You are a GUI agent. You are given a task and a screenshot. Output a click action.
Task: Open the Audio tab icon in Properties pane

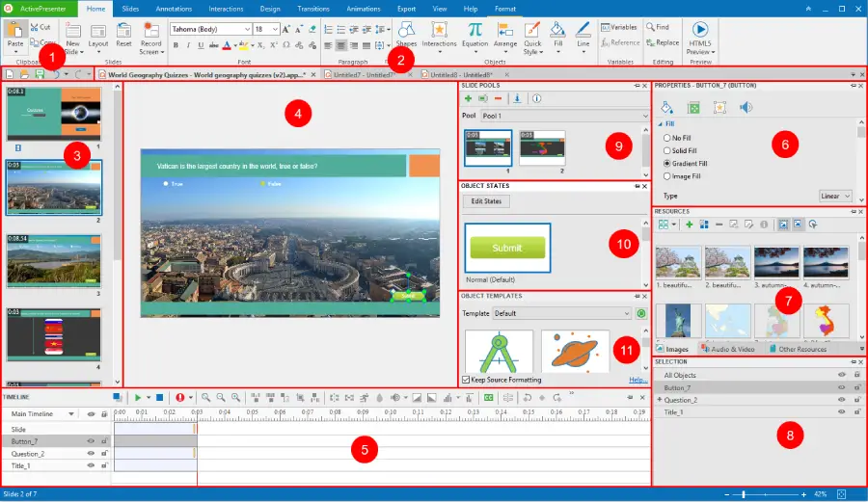click(746, 107)
